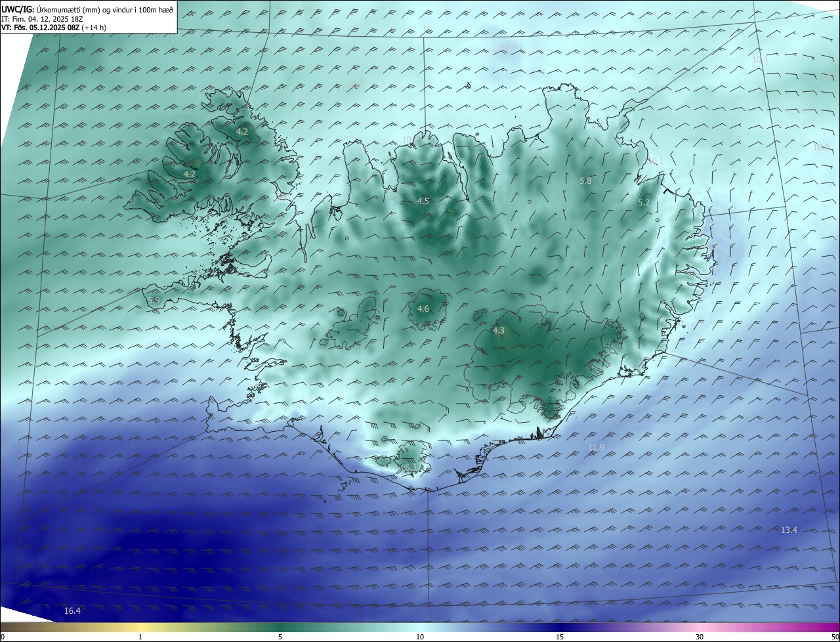Click the map title 'Úrkomumætti (mm) og vindur'

84,9
